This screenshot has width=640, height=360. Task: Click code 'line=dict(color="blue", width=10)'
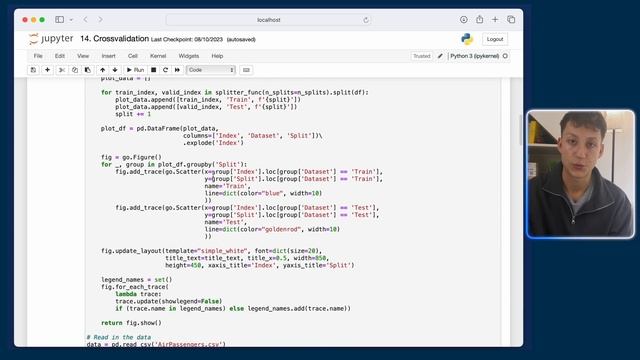tap(263, 193)
